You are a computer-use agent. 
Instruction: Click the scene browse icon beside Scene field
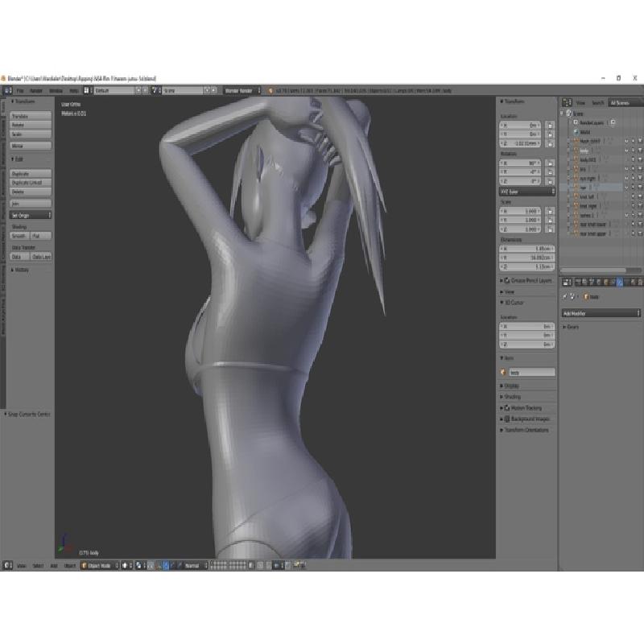(x=155, y=90)
